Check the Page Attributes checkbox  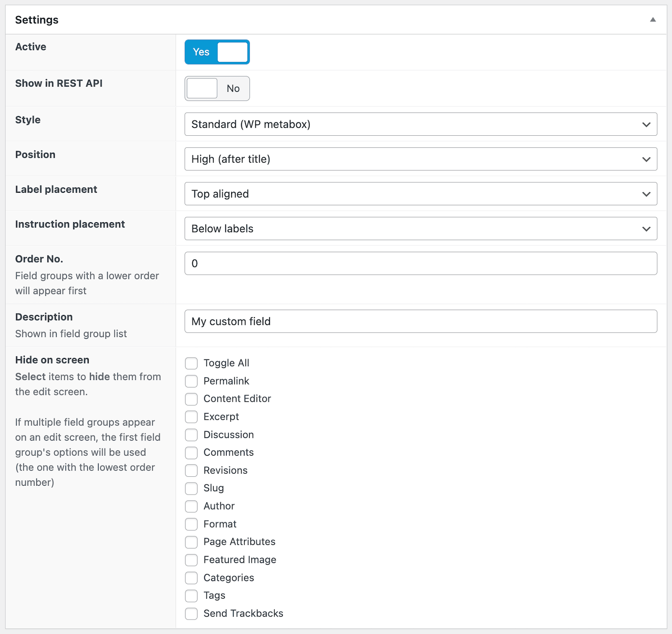coord(191,542)
